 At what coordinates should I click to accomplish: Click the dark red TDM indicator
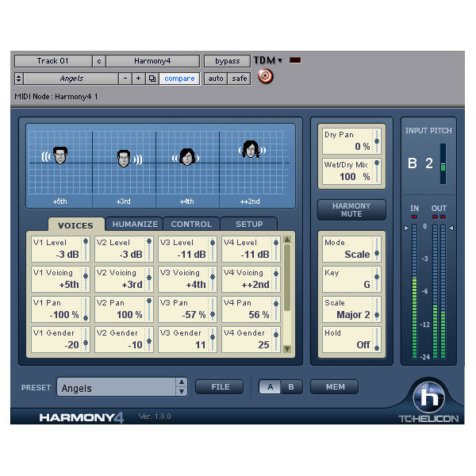[295, 60]
